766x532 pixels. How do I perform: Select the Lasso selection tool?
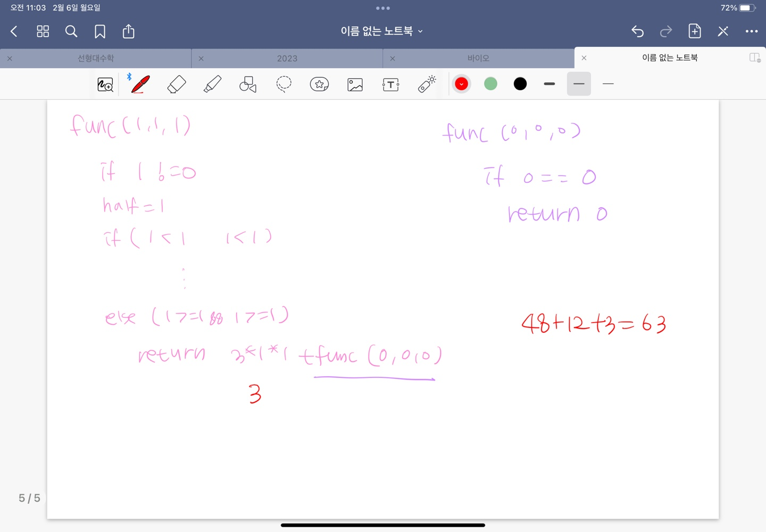click(284, 84)
